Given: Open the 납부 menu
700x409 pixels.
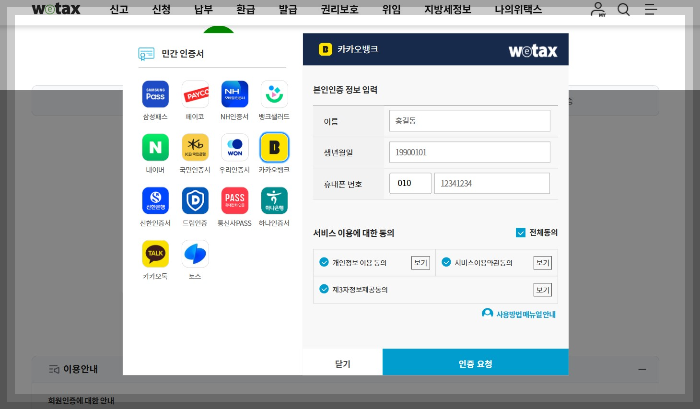Looking at the screenshot, I should [x=204, y=9].
